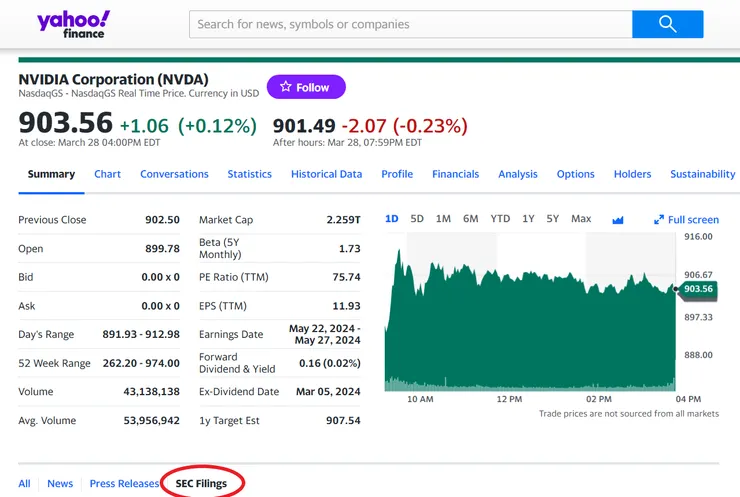Image resolution: width=740 pixels, height=497 pixels.
Task: Click the Volume value 43,138,138
Action: pyautogui.click(x=151, y=392)
